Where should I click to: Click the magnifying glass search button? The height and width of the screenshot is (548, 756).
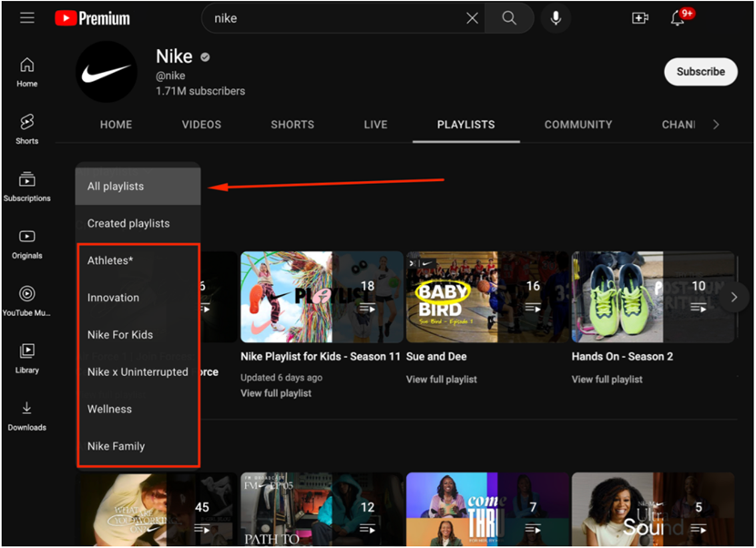(508, 18)
